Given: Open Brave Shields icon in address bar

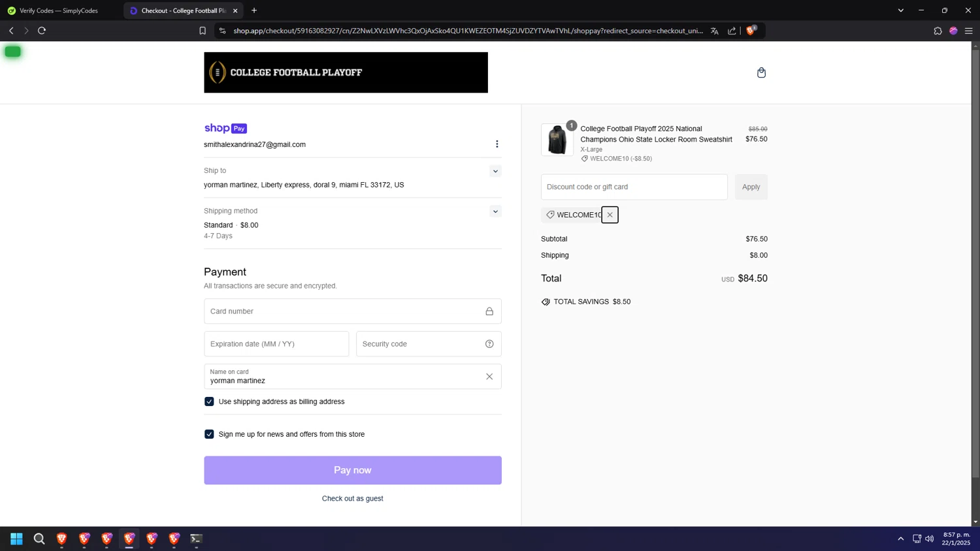Looking at the screenshot, I should tap(751, 31).
